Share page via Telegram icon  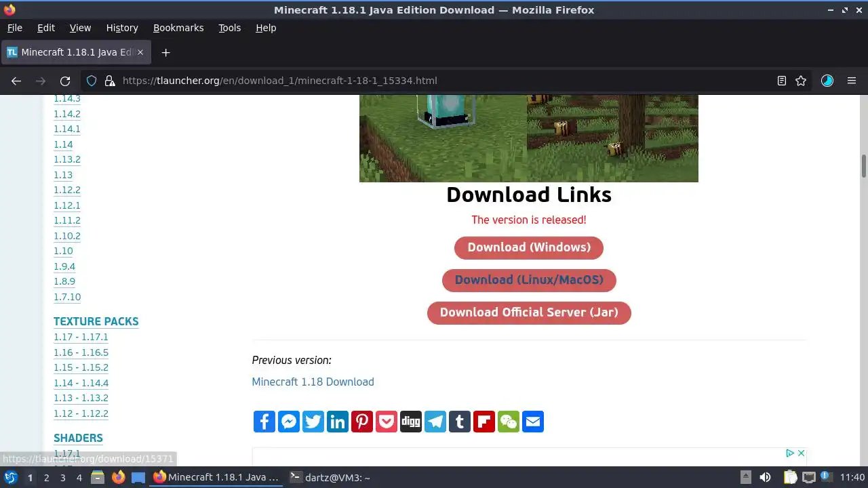coord(435,422)
